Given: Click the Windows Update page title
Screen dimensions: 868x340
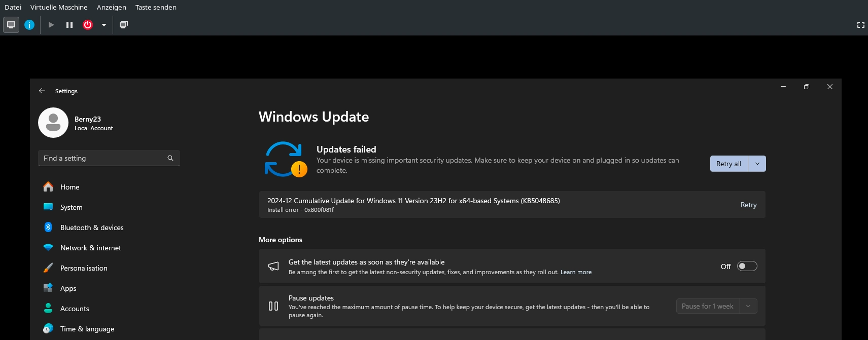Looking at the screenshot, I should click(x=314, y=117).
